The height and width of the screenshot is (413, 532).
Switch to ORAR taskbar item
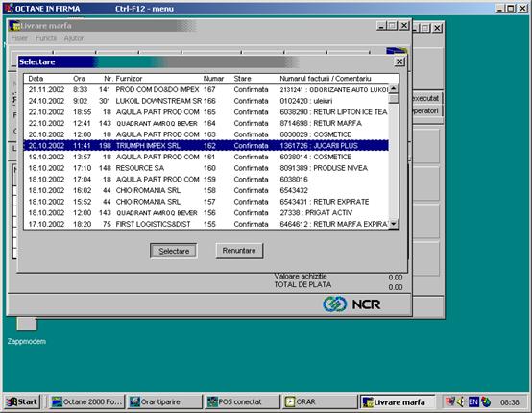click(319, 401)
